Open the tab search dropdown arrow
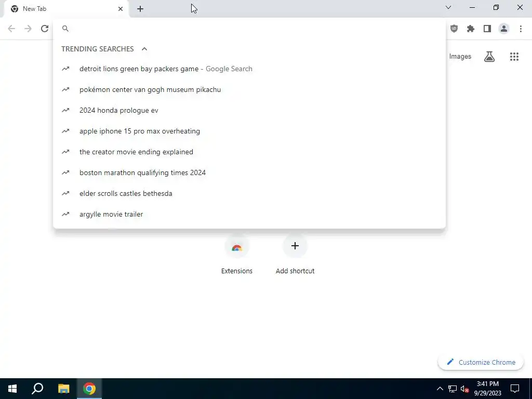Image resolution: width=532 pixels, height=399 pixels. pos(448,7)
